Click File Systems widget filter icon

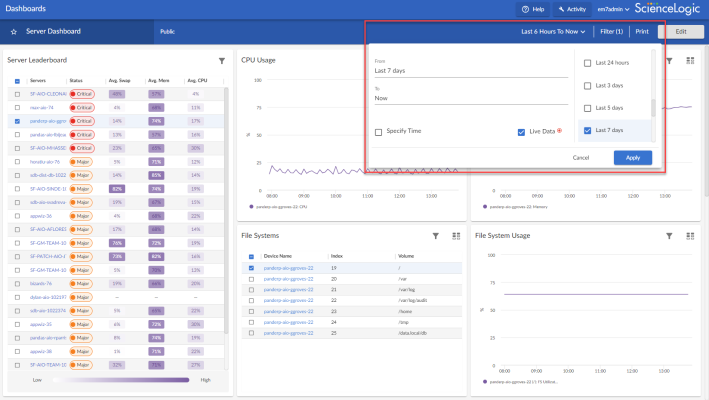pos(436,236)
